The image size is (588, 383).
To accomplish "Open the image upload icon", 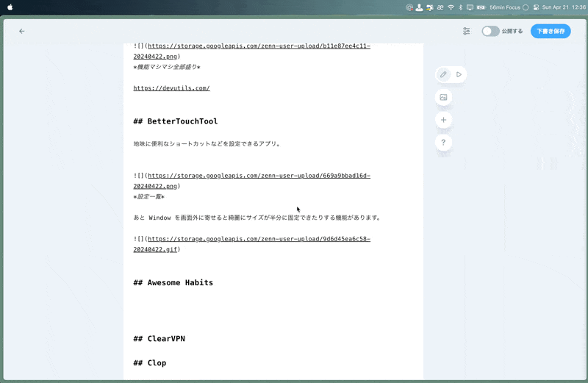I will point(443,97).
